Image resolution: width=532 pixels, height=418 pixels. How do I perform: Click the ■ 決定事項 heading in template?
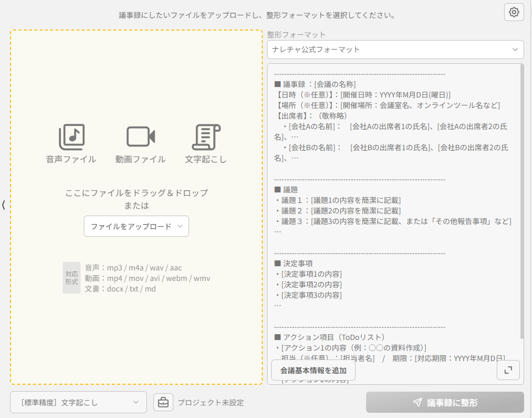293,263
